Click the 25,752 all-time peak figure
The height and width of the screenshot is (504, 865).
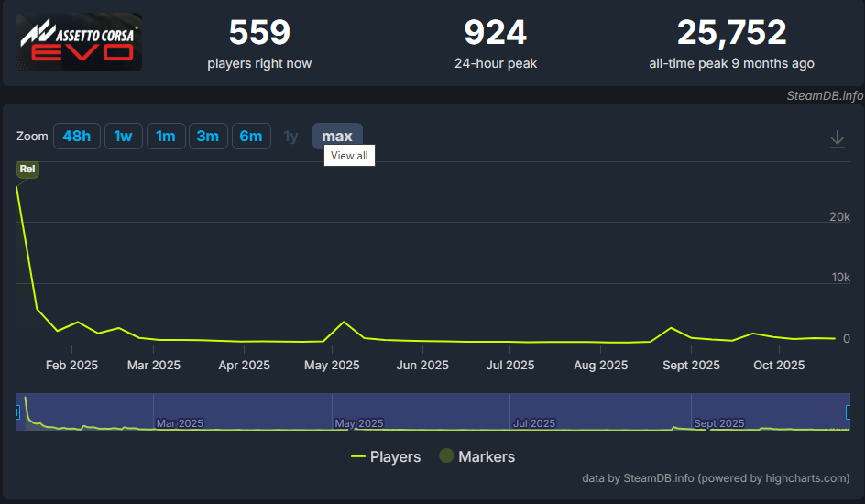click(x=731, y=33)
